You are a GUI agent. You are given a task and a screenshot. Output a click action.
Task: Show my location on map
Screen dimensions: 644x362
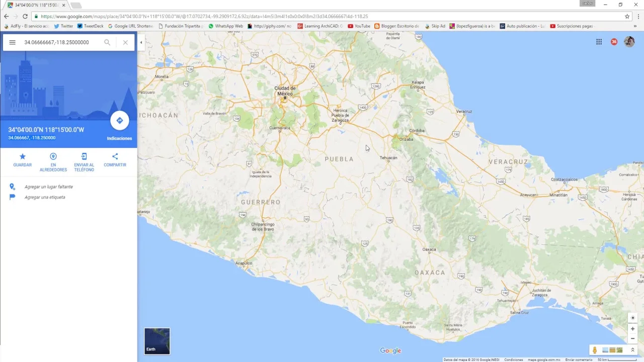tap(633, 318)
